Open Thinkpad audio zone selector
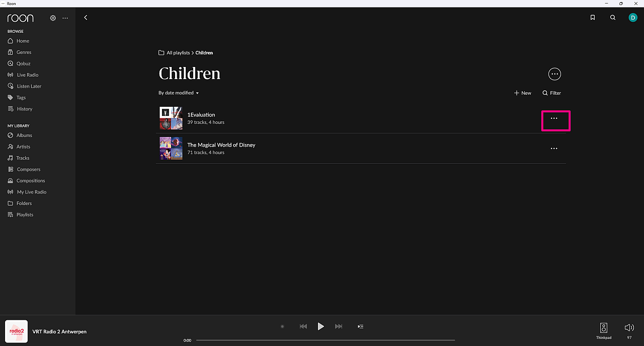The height and width of the screenshot is (346, 644). click(604, 330)
